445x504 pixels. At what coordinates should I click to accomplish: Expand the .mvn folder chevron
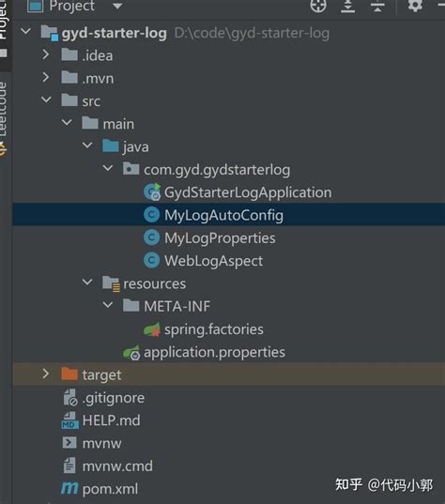[46, 77]
